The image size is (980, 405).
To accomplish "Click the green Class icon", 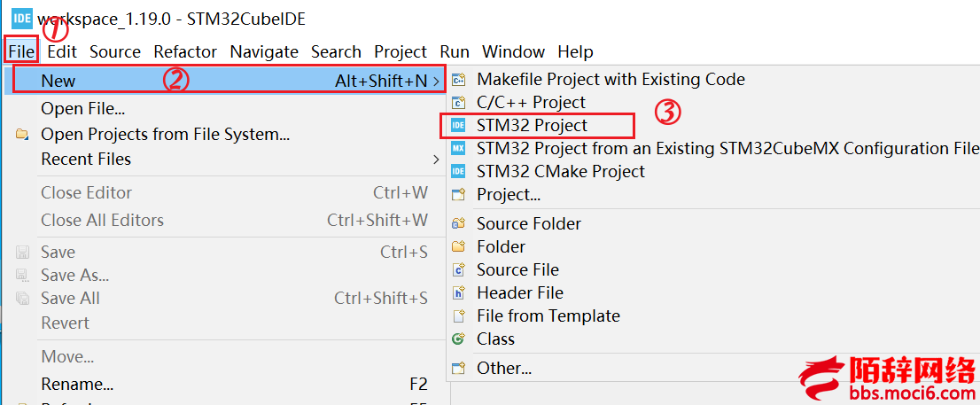I will [x=458, y=339].
